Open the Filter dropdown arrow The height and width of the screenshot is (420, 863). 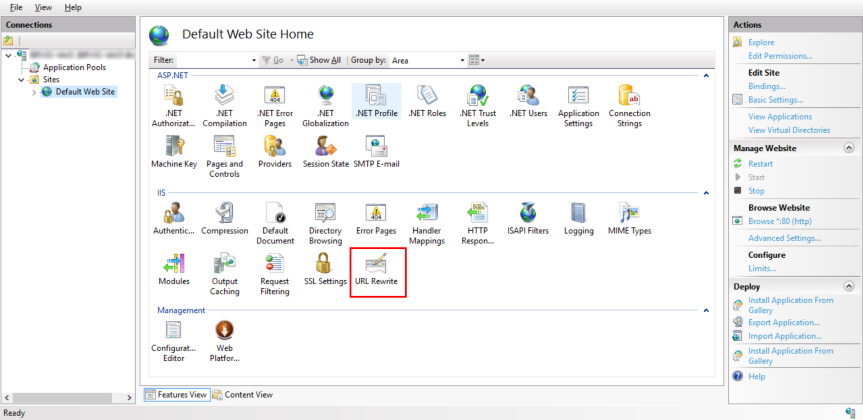[x=254, y=61]
